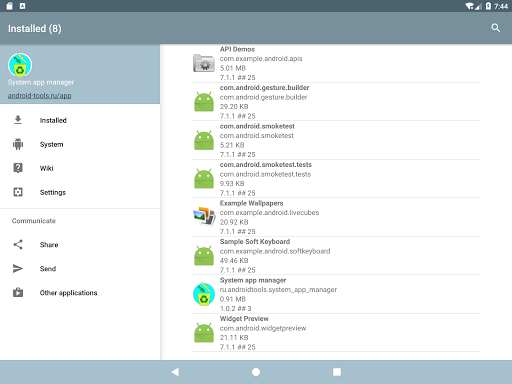Open search with the magnifier icon
Viewport: 512px width, 384px height.
[x=496, y=28]
